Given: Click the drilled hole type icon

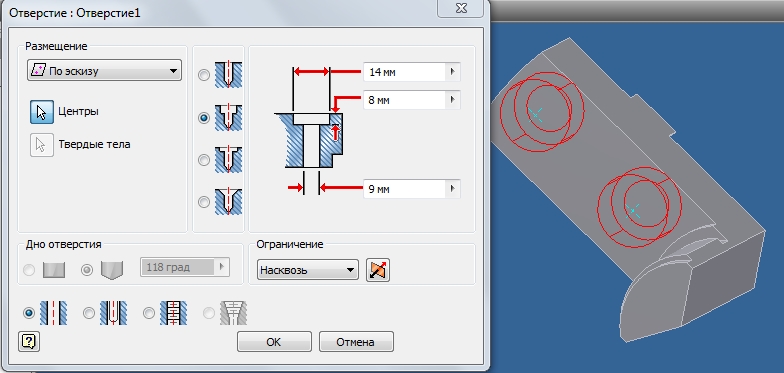Looking at the screenshot, I should tap(228, 75).
